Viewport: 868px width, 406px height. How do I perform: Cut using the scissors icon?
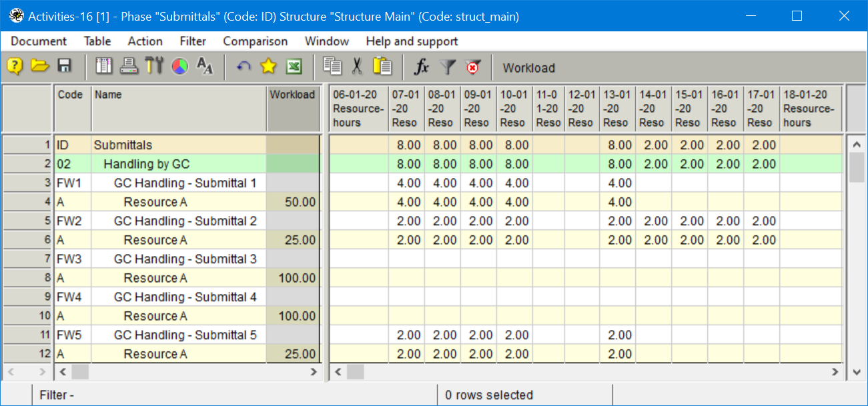click(357, 66)
